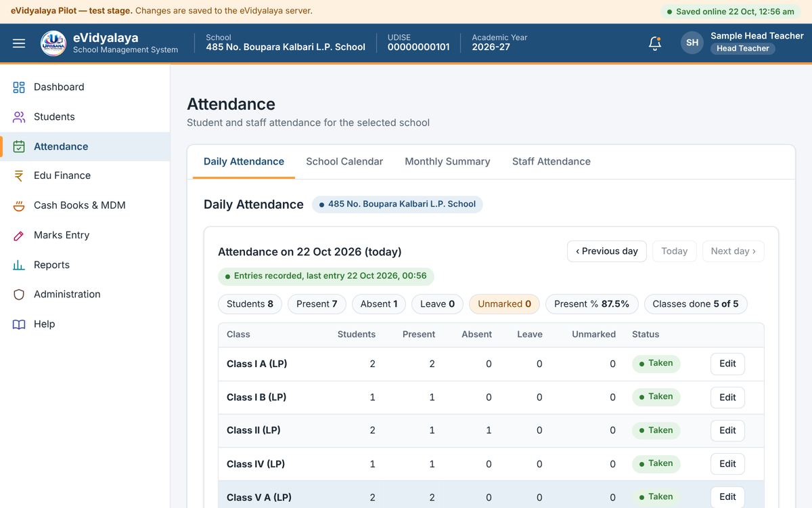This screenshot has height=508, width=812.
Task: Click the Saved online status badge
Action: (x=731, y=12)
